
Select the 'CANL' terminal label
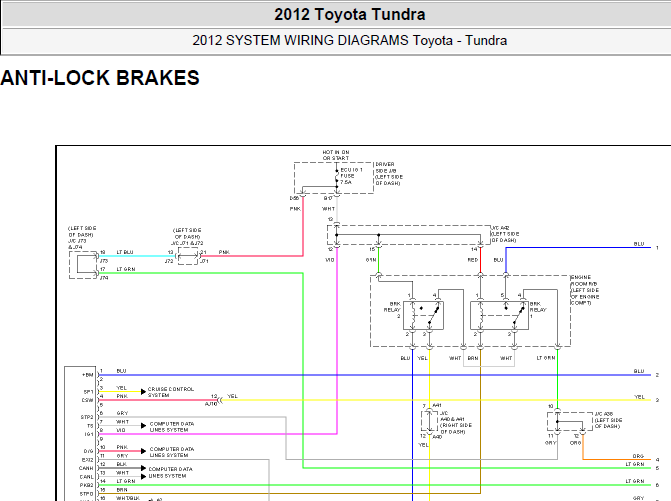click(x=86, y=477)
